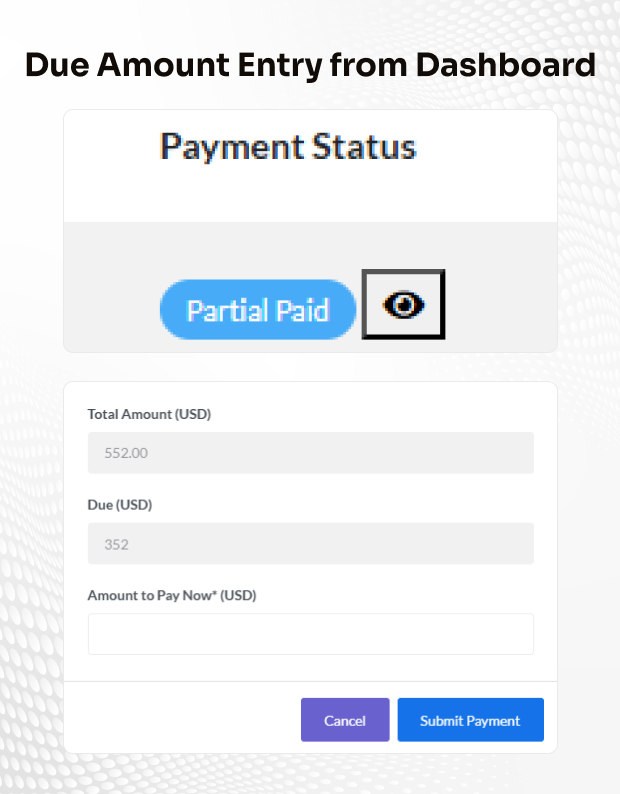Click the Payment Status heading
The height and width of the screenshot is (794, 620).
point(288,148)
